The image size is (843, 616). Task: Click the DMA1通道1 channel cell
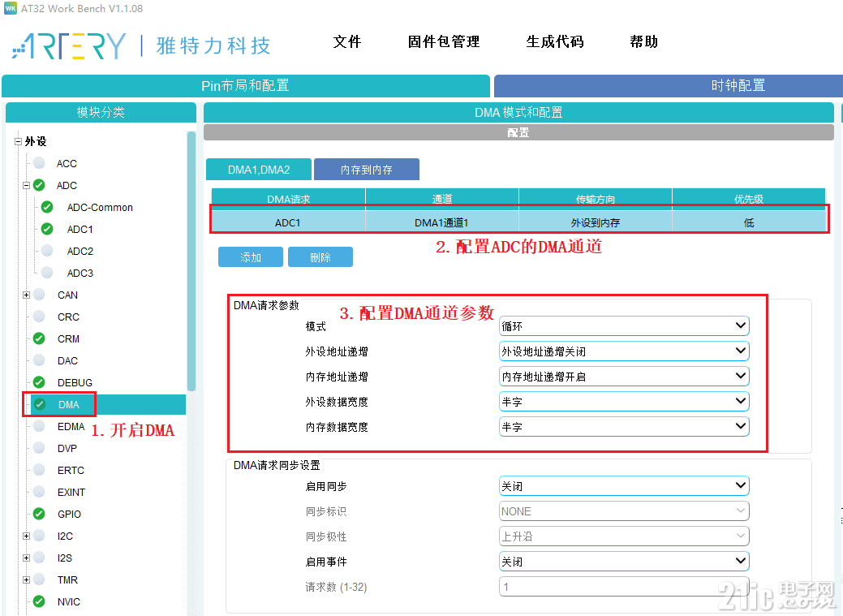click(x=442, y=222)
